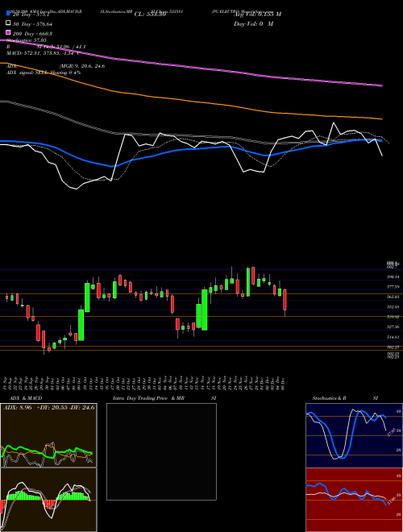Click the white 50 Day legend swatch
This screenshot has width=403, height=532.
pyautogui.click(x=8, y=23)
